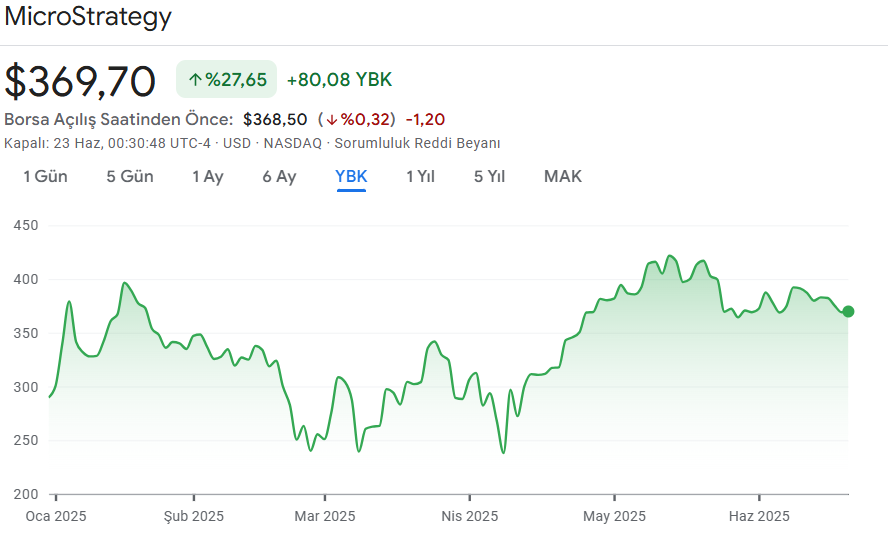Click the +80,08 YBK change value
This screenshot has height=539, width=888.
click(x=339, y=80)
